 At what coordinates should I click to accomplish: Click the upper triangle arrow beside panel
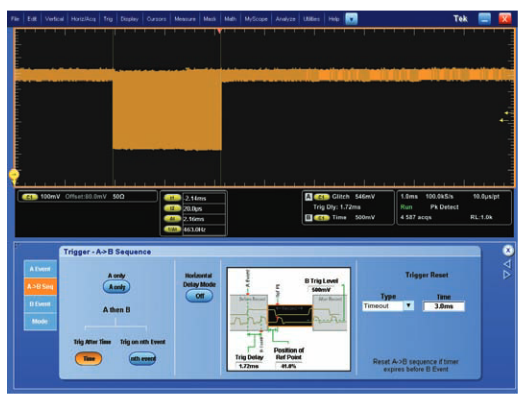(x=507, y=264)
